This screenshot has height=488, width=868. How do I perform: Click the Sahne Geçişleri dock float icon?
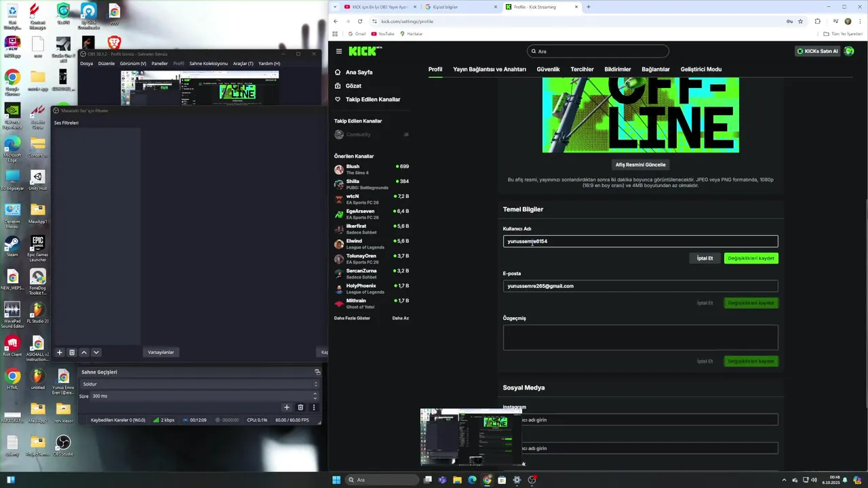point(317,372)
